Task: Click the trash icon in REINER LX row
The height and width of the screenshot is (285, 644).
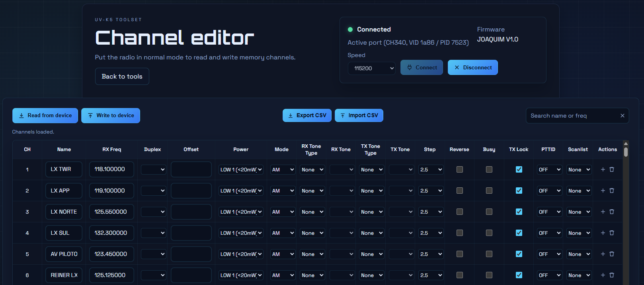Action: tap(612, 275)
